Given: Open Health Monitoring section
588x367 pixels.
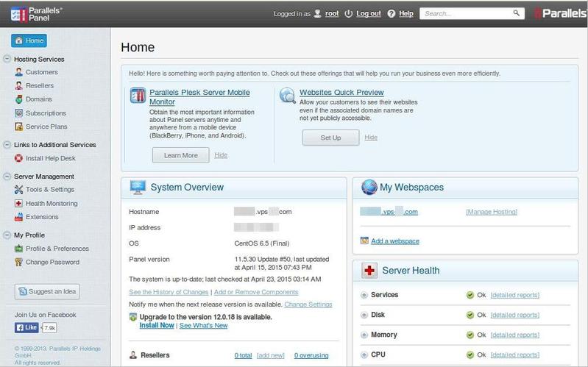Looking at the screenshot, I should click(51, 204).
